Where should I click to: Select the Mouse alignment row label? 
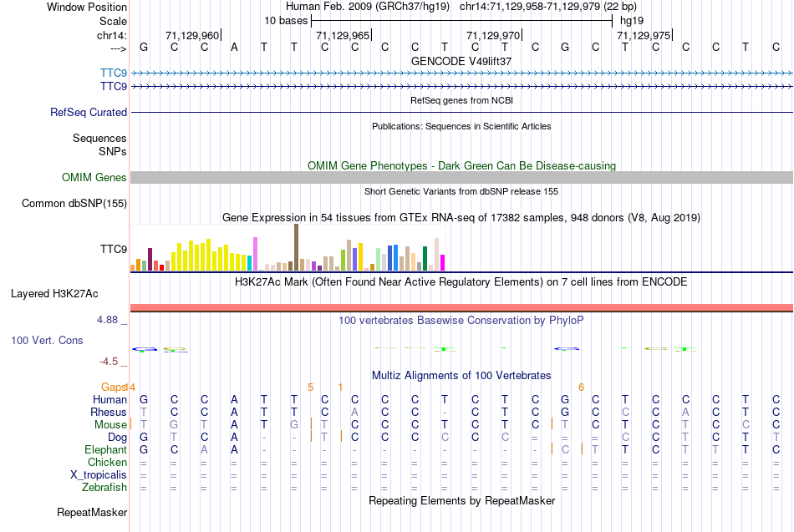[110, 425]
